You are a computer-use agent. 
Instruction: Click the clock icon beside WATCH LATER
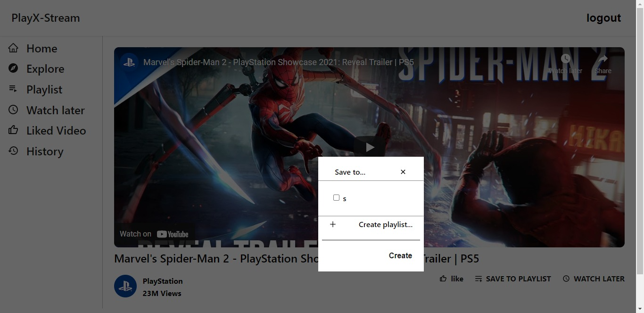pos(566,279)
